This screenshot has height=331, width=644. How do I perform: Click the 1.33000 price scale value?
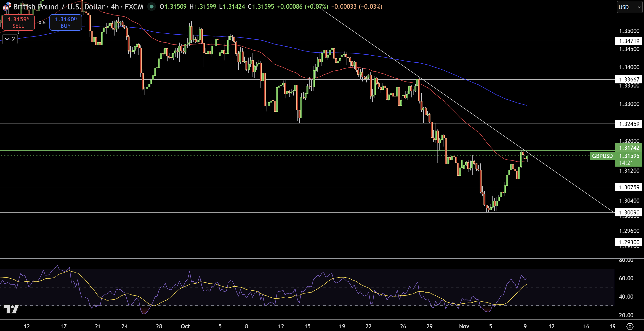pos(629,104)
